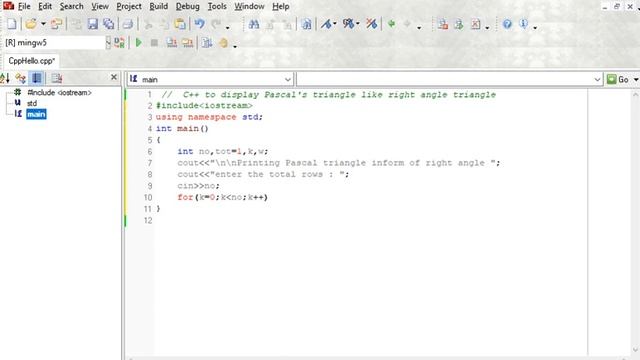Select the CppHello.cpp tab
Screen dimensions: 640x360
31,61
